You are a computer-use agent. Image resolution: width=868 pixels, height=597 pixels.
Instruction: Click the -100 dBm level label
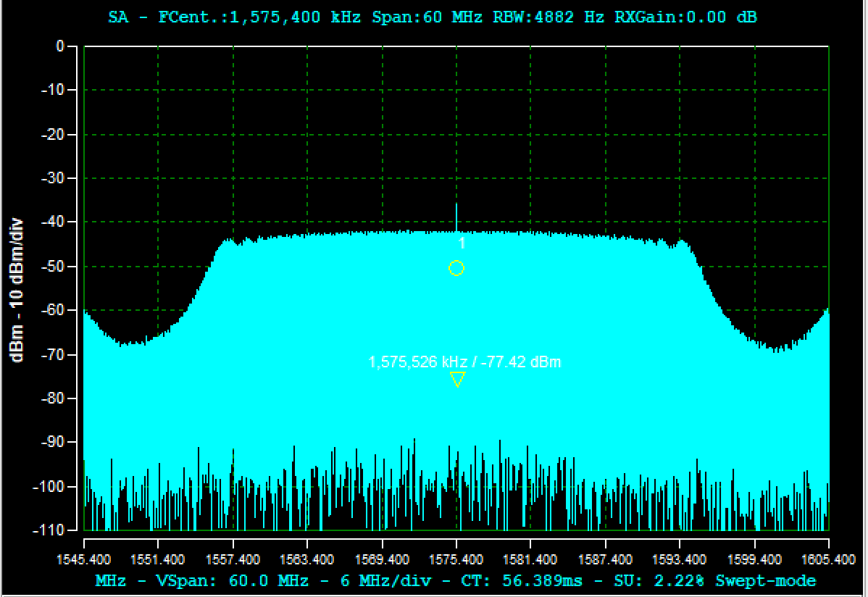click(x=50, y=487)
